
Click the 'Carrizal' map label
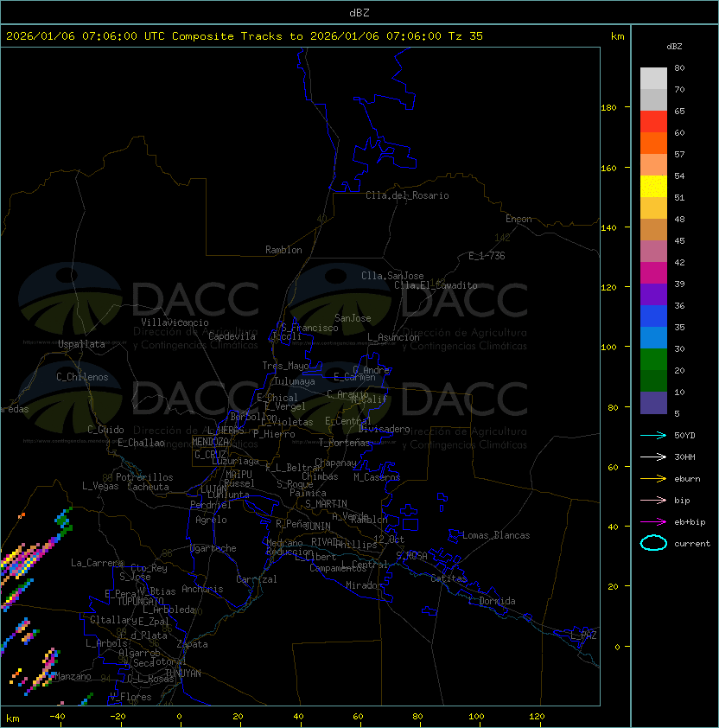click(x=256, y=579)
